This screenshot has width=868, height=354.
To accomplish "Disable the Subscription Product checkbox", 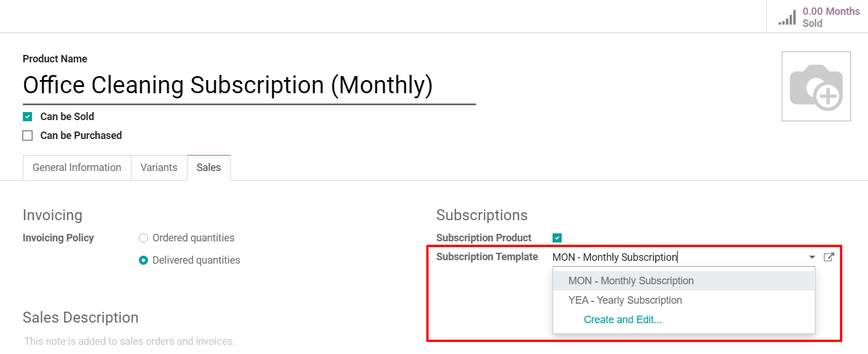I will (556, 237).
